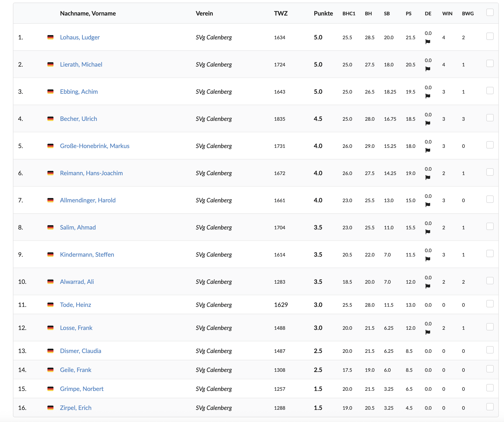Open player Reimann, Hans-Joachim
The width and height of the screenshot is (504, 422).
coord(91,173)
